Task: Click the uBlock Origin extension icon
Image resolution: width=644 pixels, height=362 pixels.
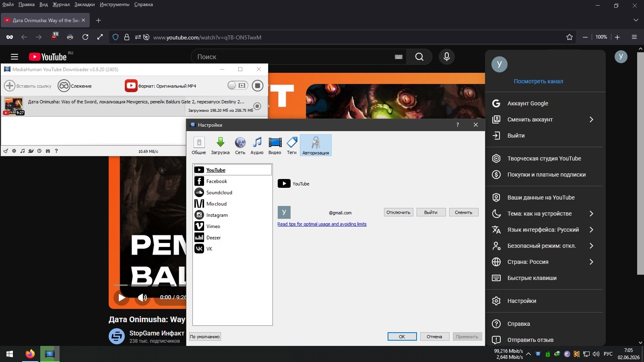Action: pos(54,37)
